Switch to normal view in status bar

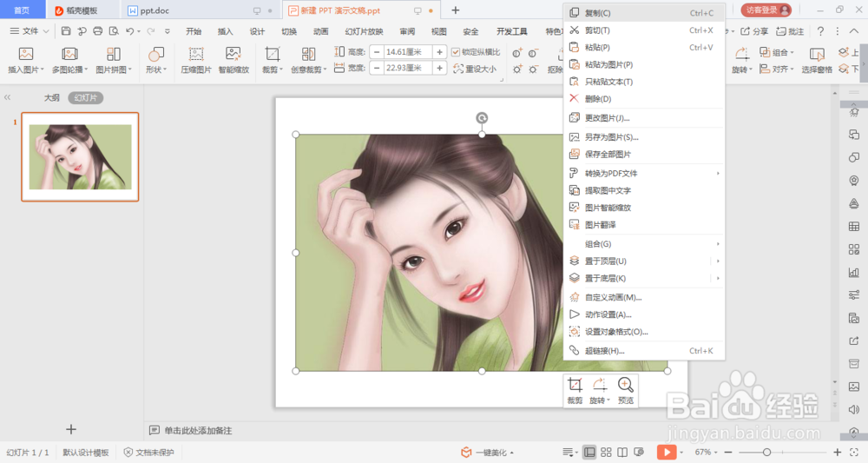coord(589,453)
